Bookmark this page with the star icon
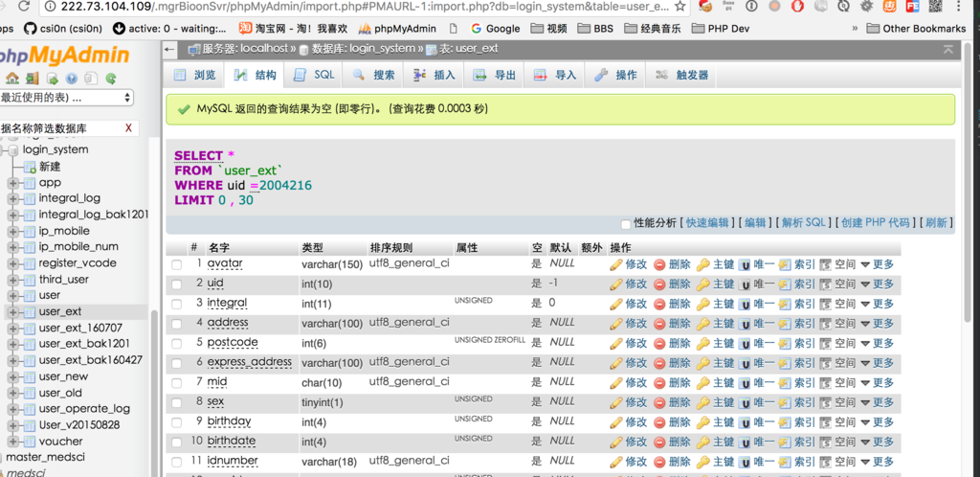Screen dimensions: 980x477 [680, 7]
